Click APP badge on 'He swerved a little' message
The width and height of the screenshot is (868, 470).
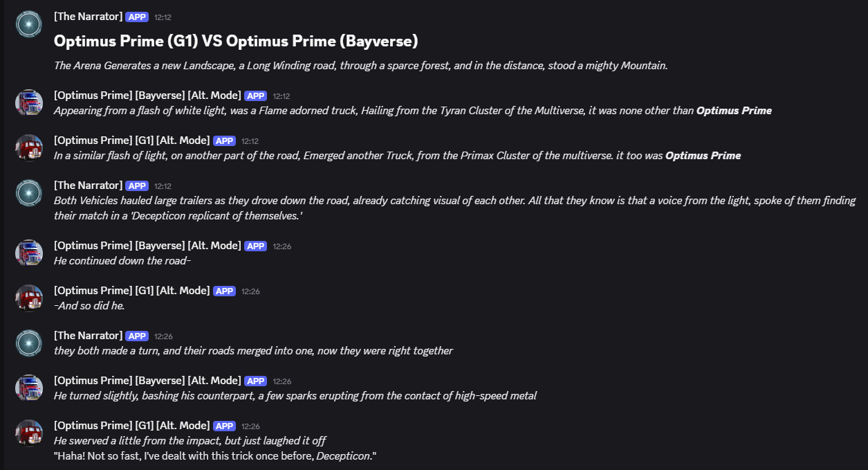pyautogui.click(x=225, y=426)
